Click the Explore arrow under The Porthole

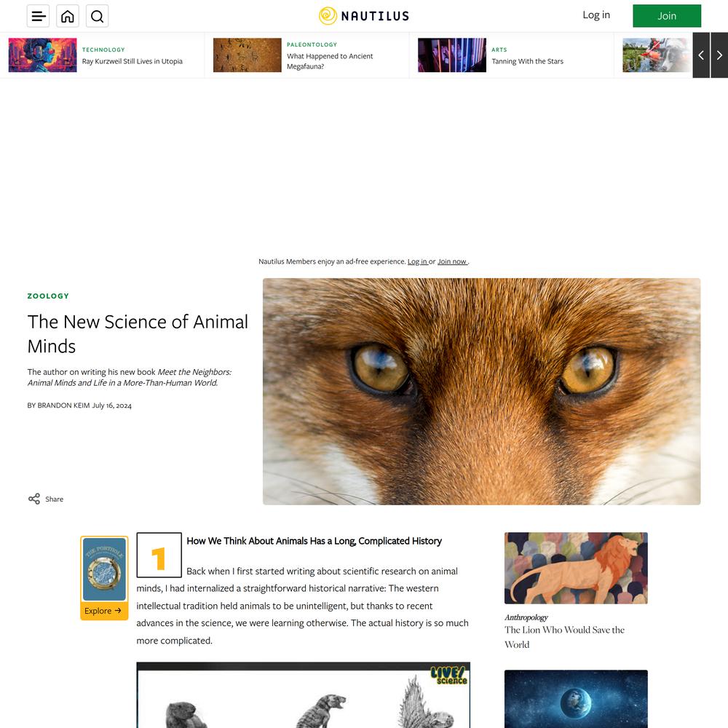pyautogui.click(x=104, y=611)
